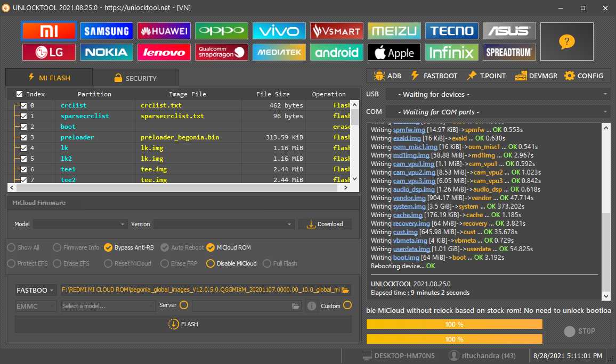Viewport: 616px width, 364px height.
Task: Click the rituchandra user account entry
Action: (482, 356)
